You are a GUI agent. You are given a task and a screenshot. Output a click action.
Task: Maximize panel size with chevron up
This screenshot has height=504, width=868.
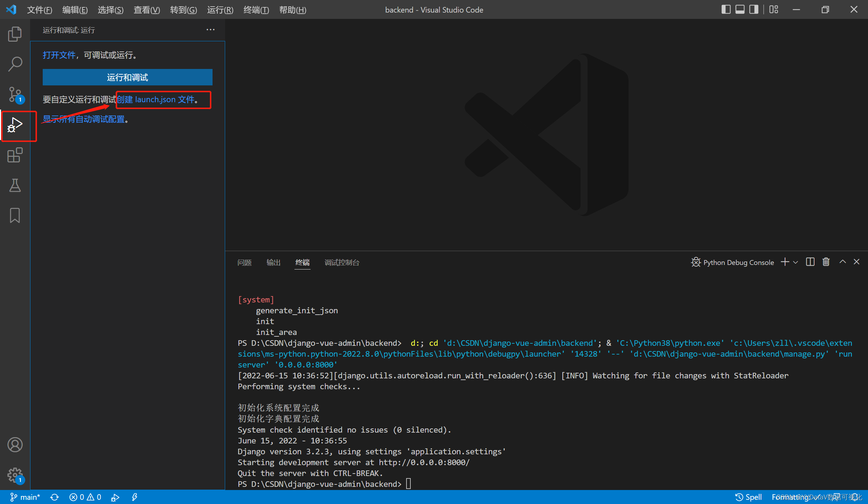click(x=842, y=262)
